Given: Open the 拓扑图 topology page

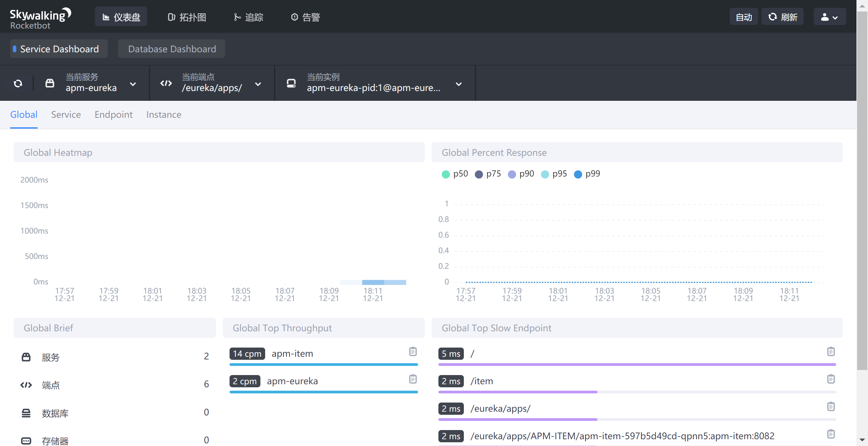Looking at the screenshot, I should click(187, 17).
